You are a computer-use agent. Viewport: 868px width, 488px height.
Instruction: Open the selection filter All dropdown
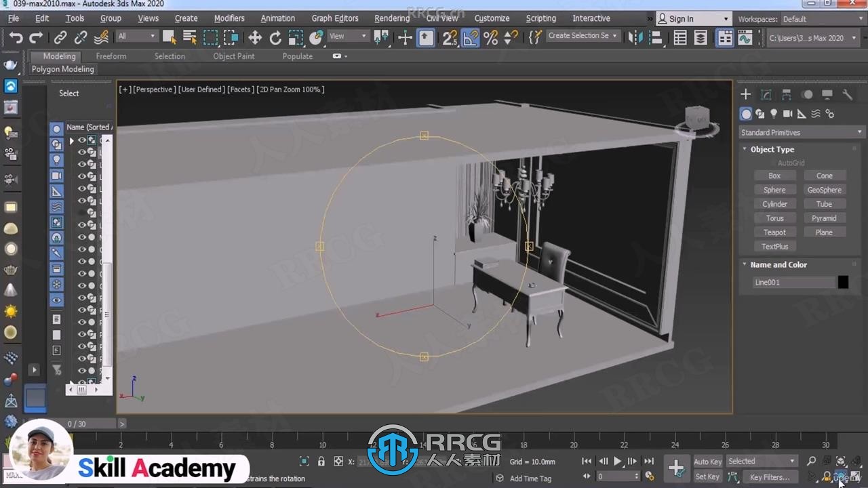[x=136, y=37]
